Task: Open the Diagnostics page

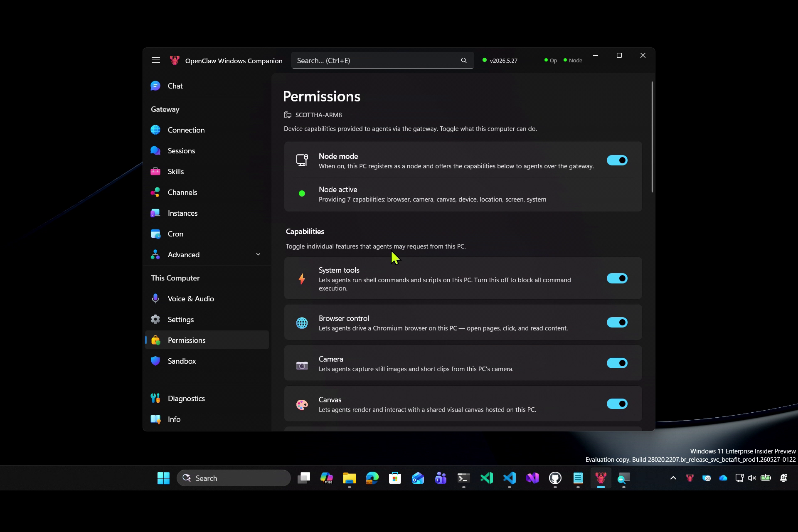Action: [207, 398]
